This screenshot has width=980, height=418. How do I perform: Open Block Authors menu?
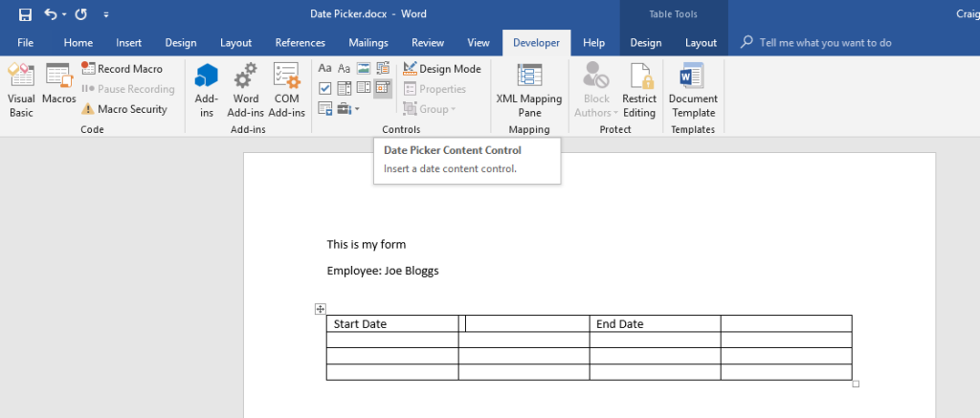(x=595, y=90)
